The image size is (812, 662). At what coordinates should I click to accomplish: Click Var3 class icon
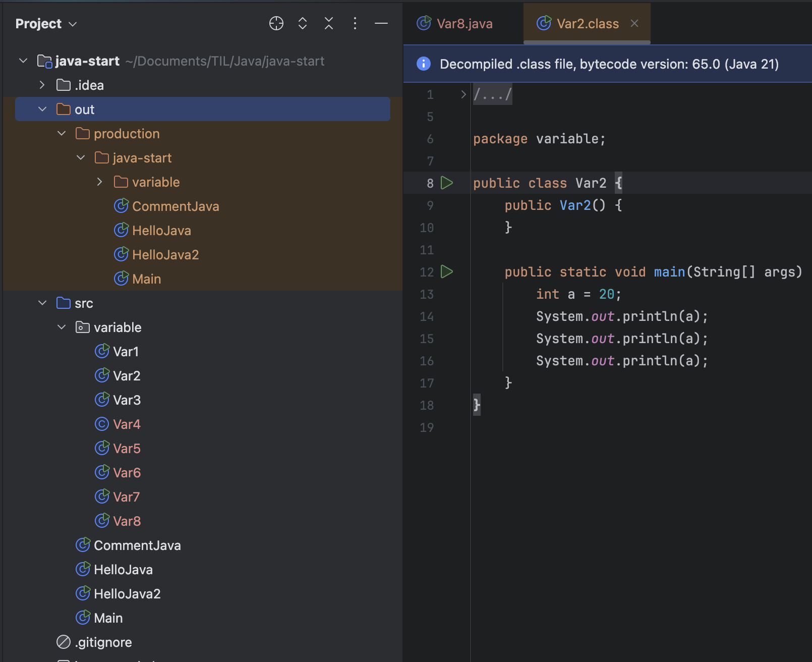point(102,400)
